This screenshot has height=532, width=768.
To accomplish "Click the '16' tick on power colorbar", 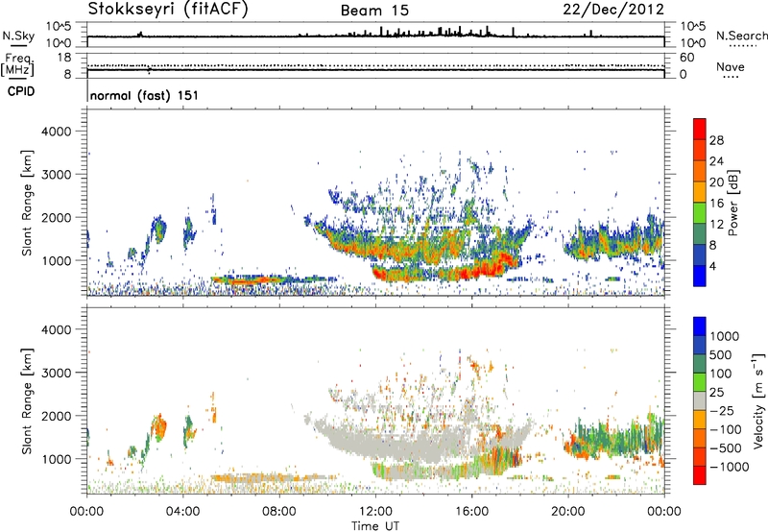I will [716, 204].
